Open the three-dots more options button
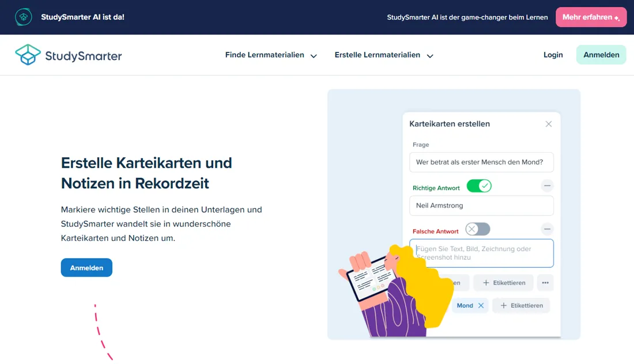Image resolution: width=634 pixels, height=364 pixels. (545, 283)
